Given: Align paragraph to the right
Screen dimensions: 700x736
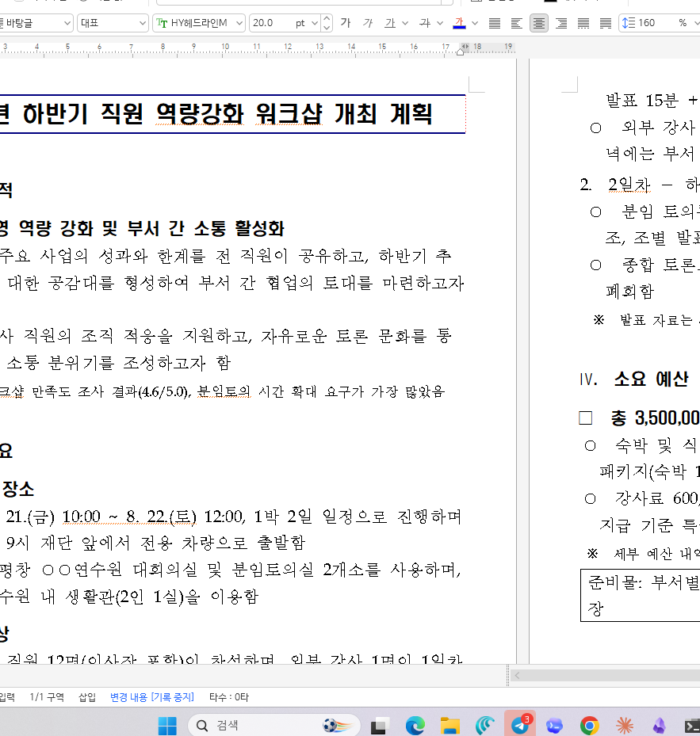Looking at the screenshot, I should pyautogui.click(x=561, y=22).
